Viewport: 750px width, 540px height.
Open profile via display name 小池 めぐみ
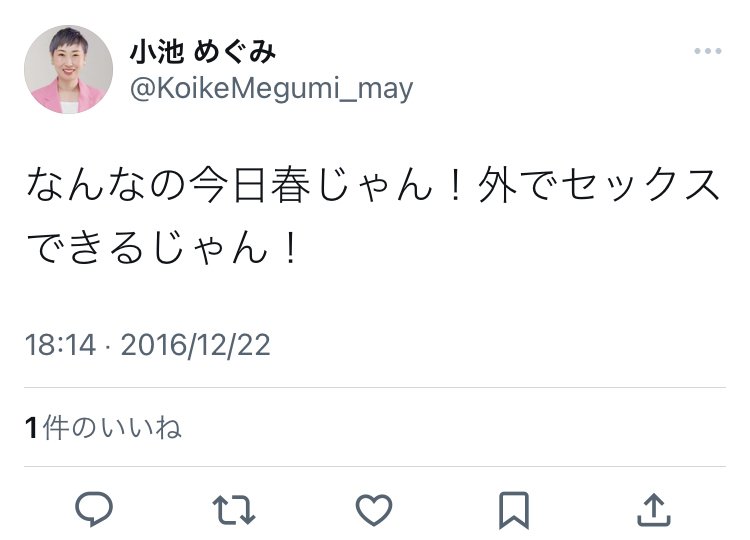tap(203, 52)
